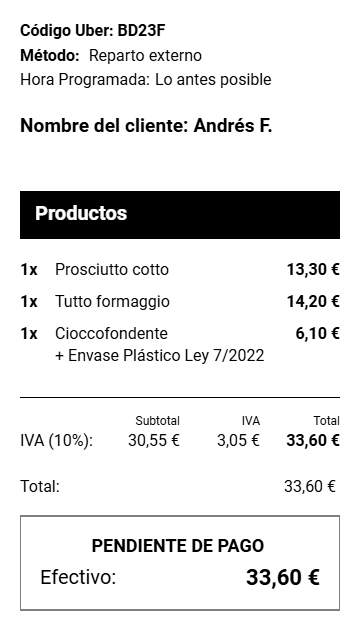Screen dimensions: 362x641
Task: Click the Envase Plástico Ley 7/2022 line
Action: [160, 356]
